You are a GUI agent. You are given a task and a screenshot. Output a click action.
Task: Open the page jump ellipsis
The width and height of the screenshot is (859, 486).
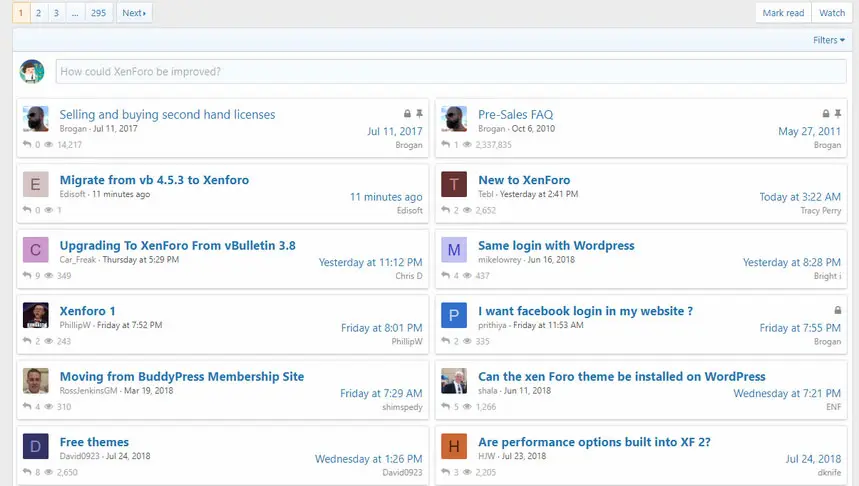(x=75, y=13)
